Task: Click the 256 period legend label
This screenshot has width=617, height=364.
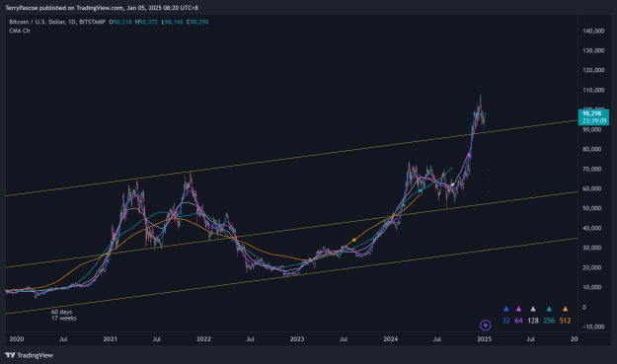Action: point(549,321)
